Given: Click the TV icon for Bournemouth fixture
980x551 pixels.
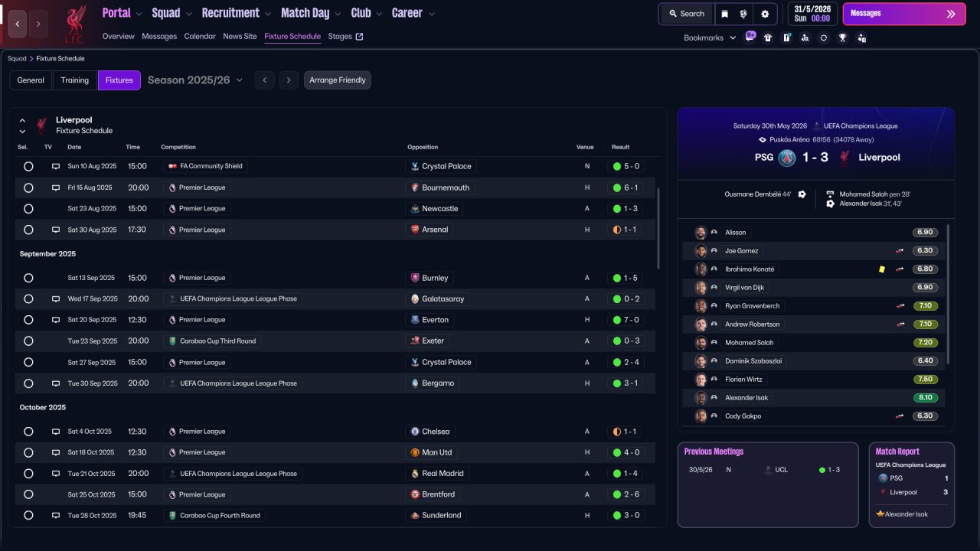Looking at the screenshot, I should point(55,187).
